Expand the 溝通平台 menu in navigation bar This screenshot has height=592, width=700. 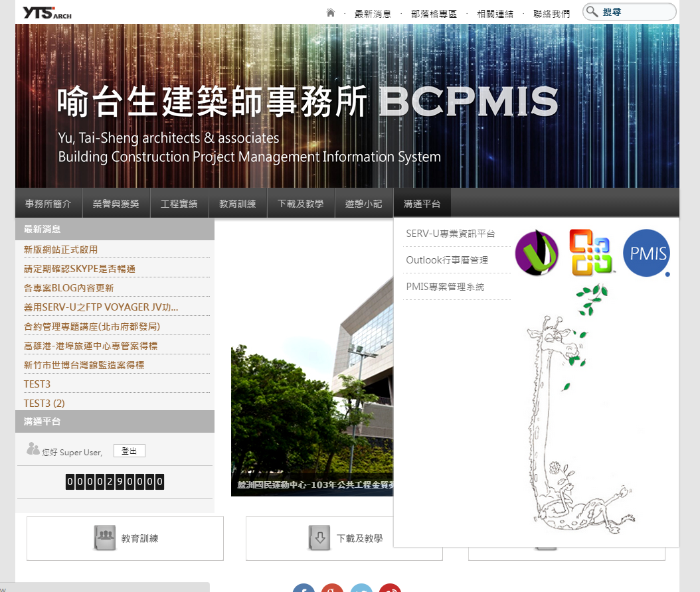(x=422, y=204)
